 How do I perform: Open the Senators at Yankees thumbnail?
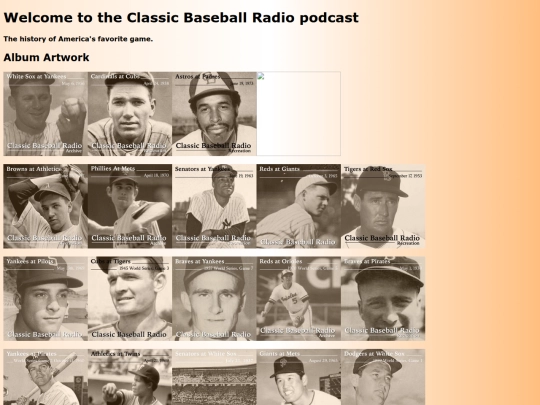pyautogui.click(x=214, y=206)
